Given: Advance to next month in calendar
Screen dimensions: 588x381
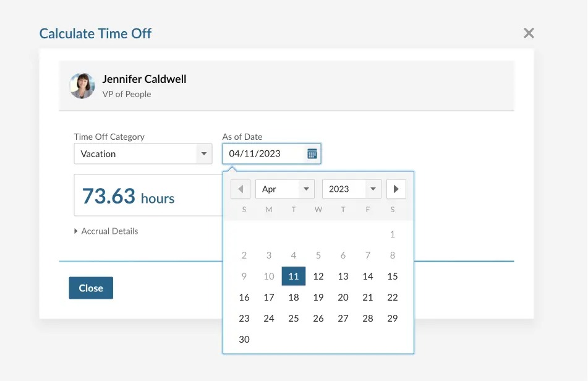Looking at the screenshot, I should (396, 189).
